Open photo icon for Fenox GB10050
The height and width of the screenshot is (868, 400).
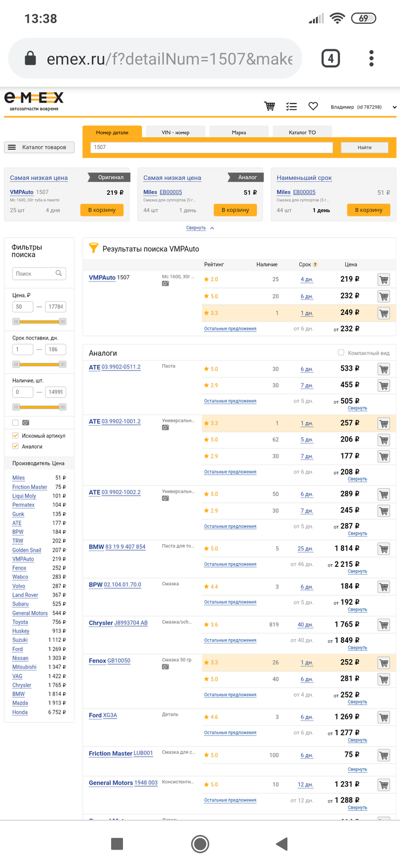(x=165, y=667)
